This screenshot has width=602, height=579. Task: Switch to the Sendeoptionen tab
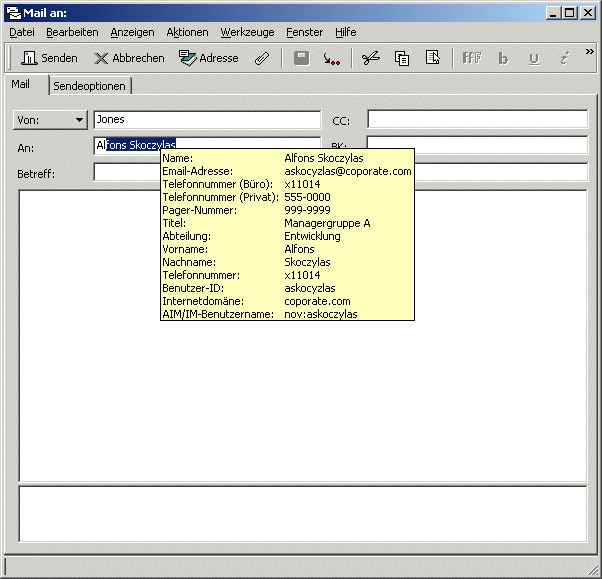coord(91,86)
